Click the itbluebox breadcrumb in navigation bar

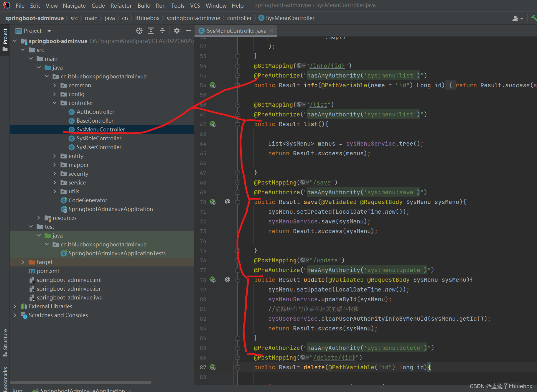(147, 18)
